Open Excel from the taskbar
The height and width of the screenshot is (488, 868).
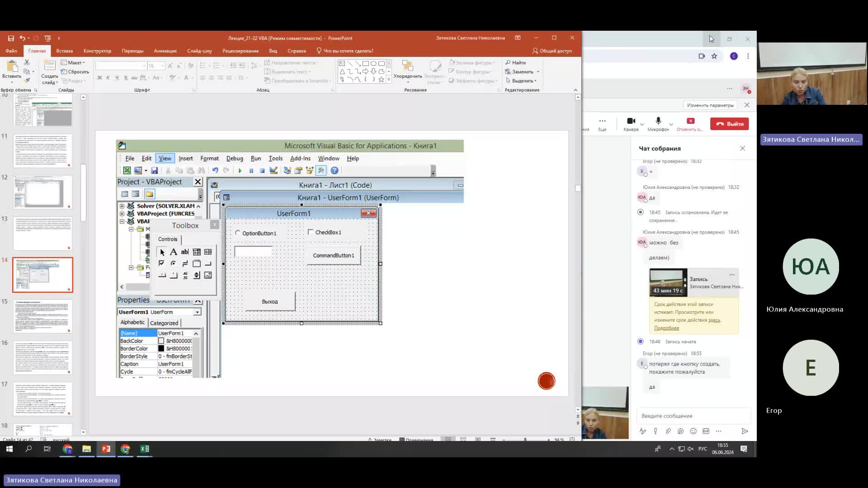coord(145,449)
